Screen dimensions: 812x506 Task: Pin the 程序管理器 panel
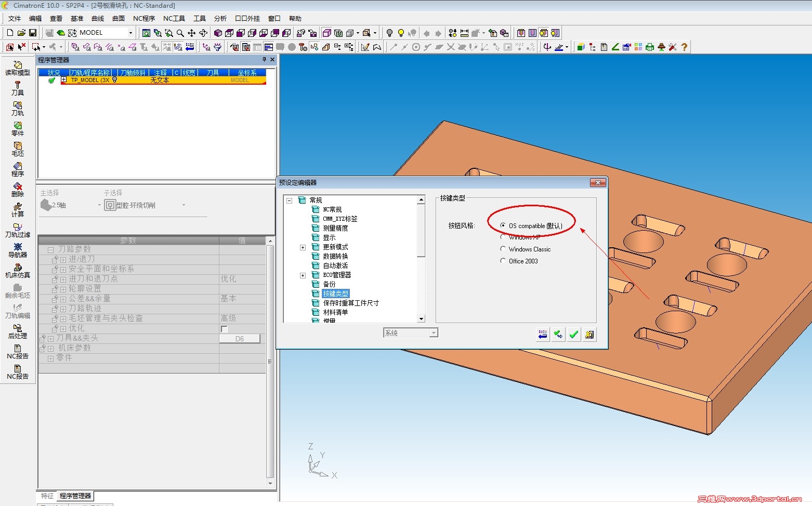pos(264,60)
